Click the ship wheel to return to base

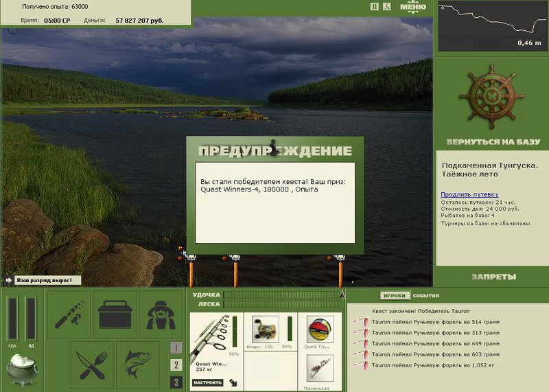tap(491, 96)
